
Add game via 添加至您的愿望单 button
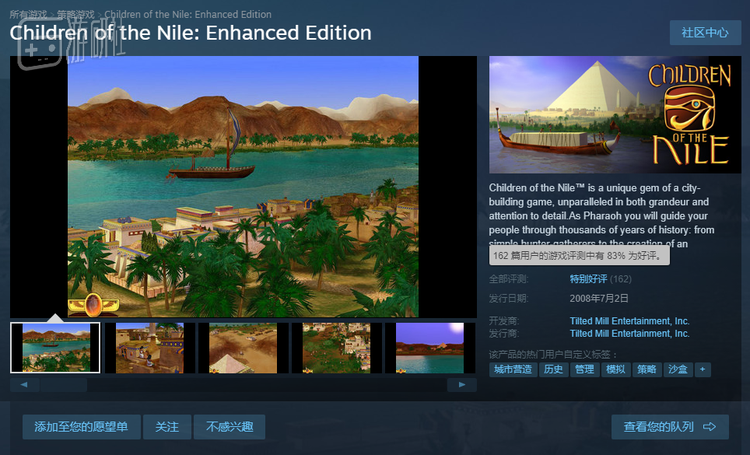(x=81, y=427)
